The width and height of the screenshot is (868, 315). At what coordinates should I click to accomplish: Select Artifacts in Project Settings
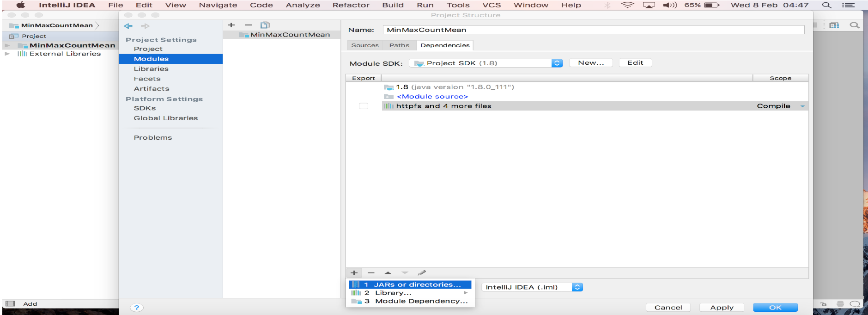pyautogui.click(x=152, y=89)
